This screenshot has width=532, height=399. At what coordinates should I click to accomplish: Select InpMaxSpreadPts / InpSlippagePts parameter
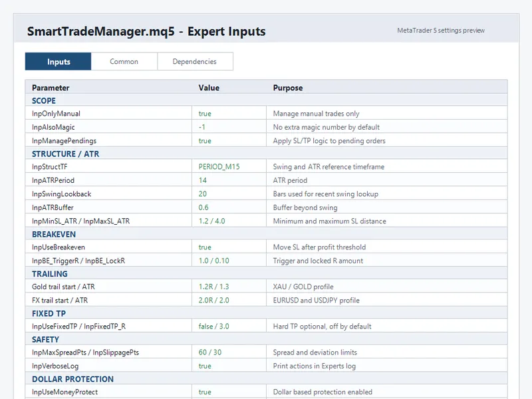click(86, 353)
